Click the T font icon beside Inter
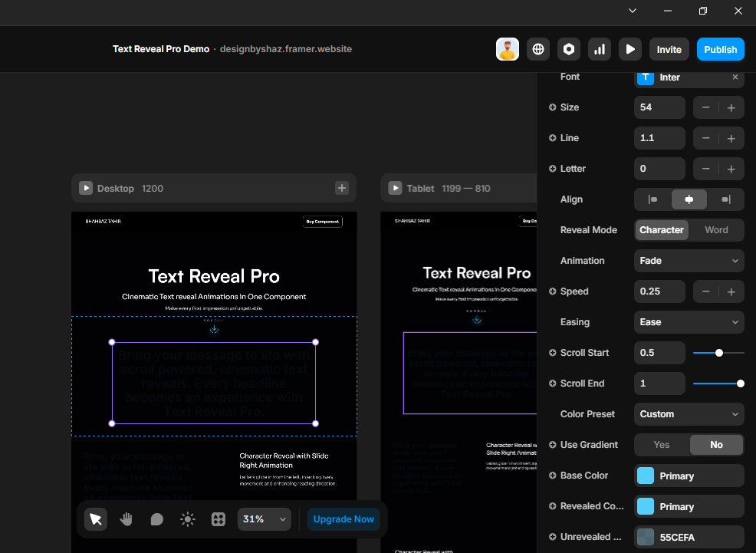756x553 pixels. (x=646, y=77)
